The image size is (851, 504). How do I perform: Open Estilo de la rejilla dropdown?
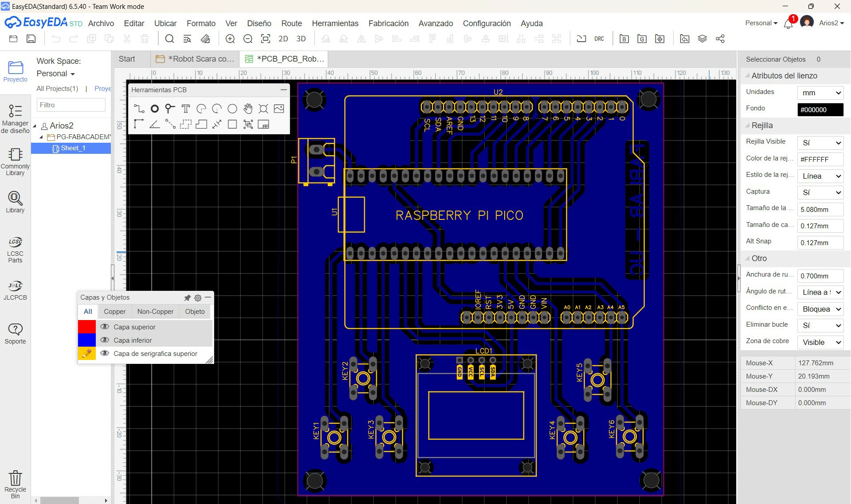(820, 176)
